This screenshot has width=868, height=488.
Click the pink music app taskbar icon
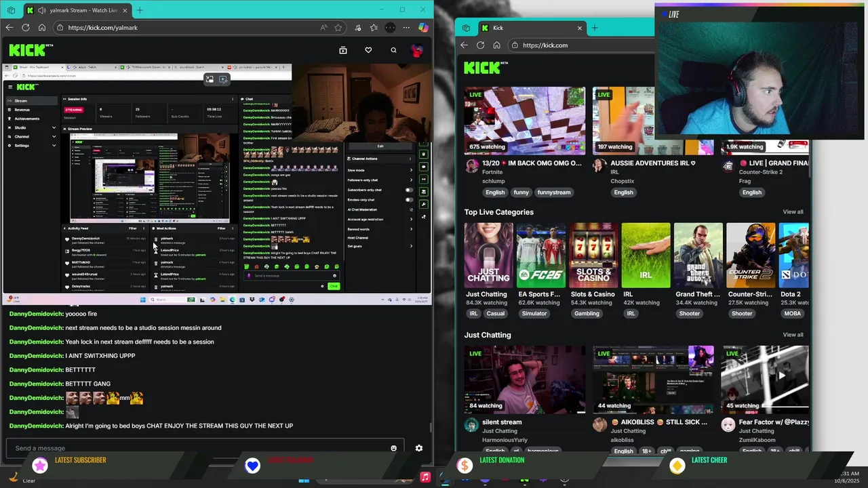tap(425, 477)
